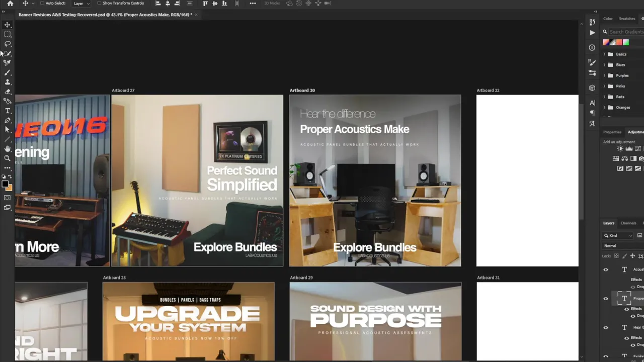Open more align options (three dots)

tap(253, 4)
